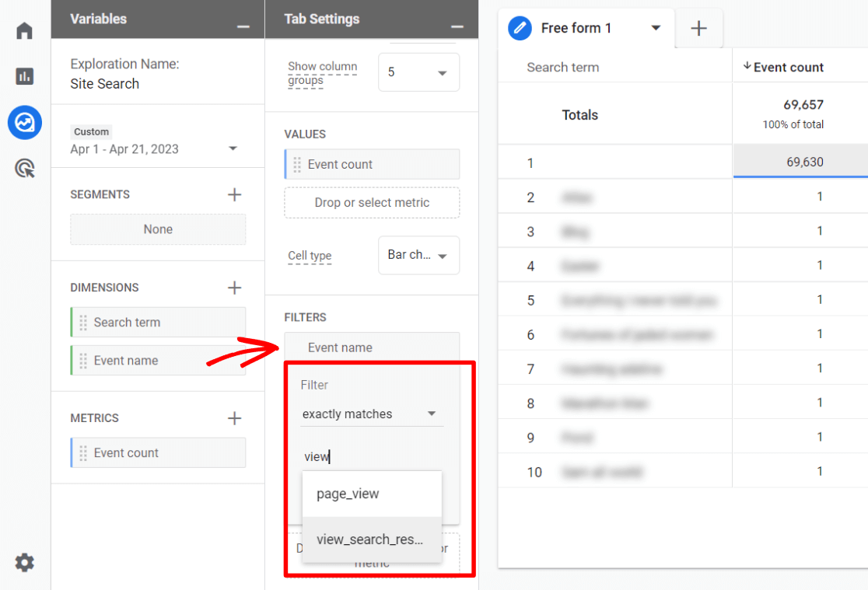
Task: Change the exactly matches filter condition
Action: (369, 414)
